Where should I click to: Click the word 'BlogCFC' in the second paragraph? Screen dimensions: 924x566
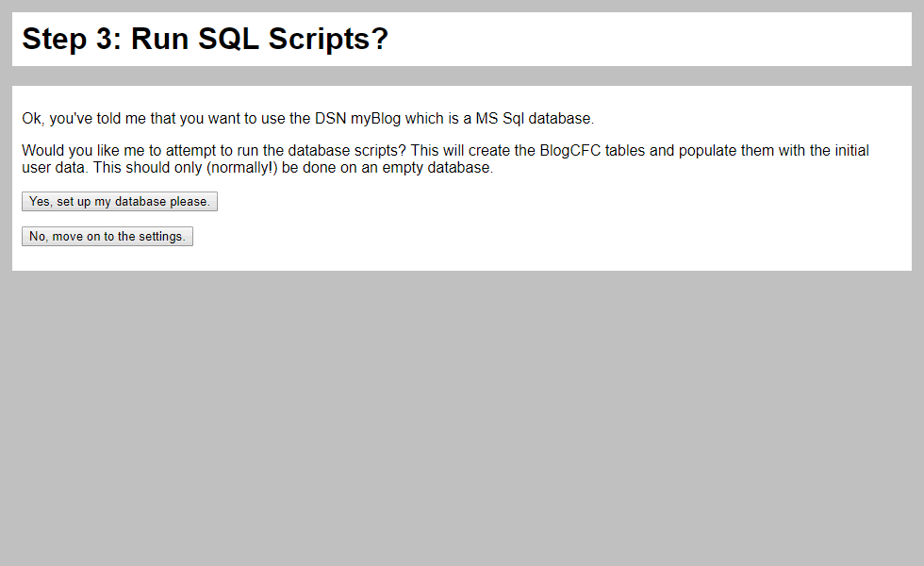[x=569, y=150]
